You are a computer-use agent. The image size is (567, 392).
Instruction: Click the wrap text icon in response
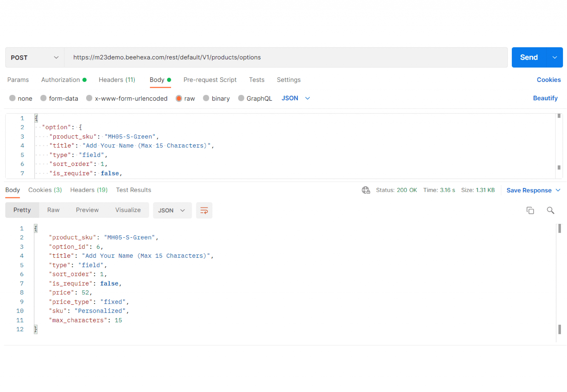pos(204,210)
